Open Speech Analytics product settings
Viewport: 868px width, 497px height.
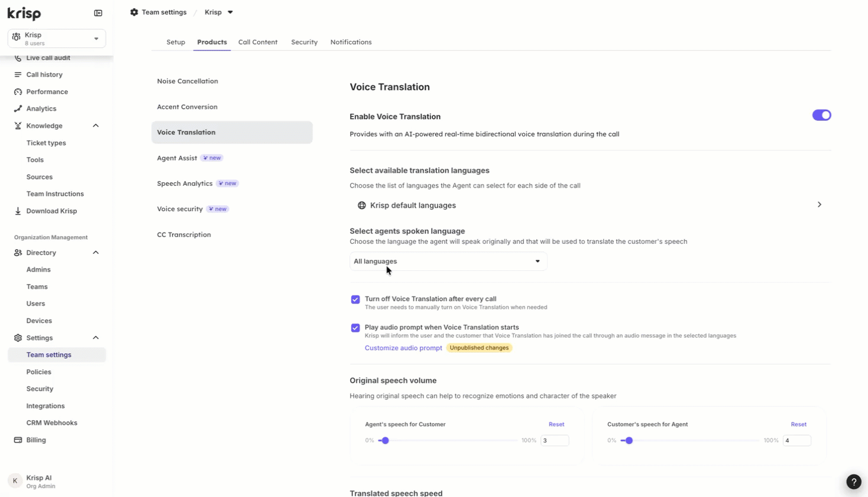click(232, 183)
